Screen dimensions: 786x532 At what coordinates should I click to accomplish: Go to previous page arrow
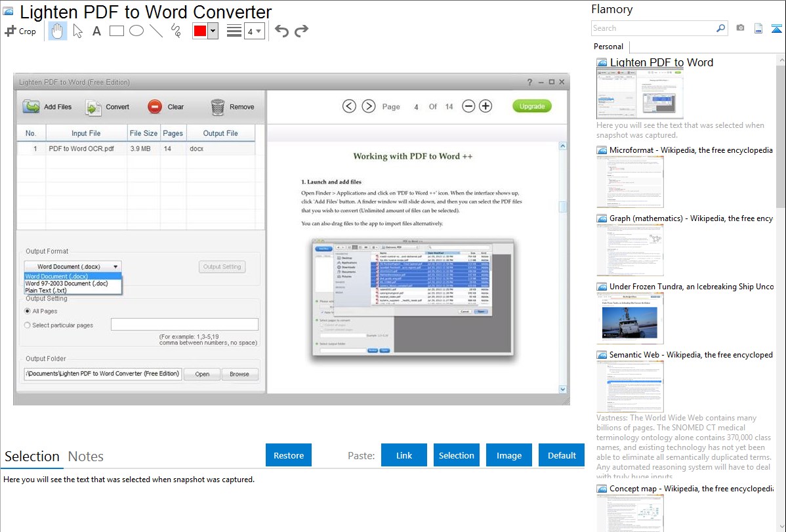(350, 106)
